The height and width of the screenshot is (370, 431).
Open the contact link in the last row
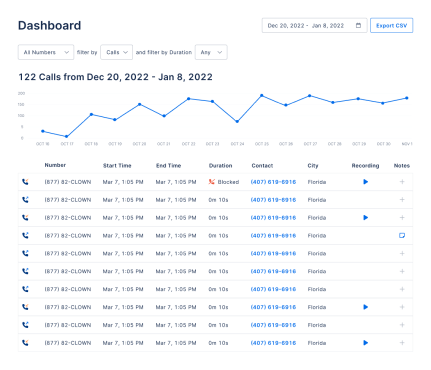273,343
